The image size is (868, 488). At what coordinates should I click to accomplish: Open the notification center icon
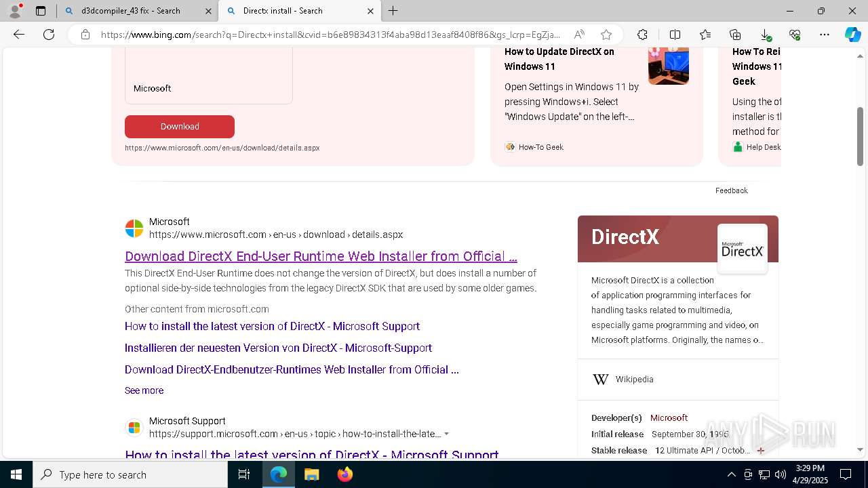[846, 474]
